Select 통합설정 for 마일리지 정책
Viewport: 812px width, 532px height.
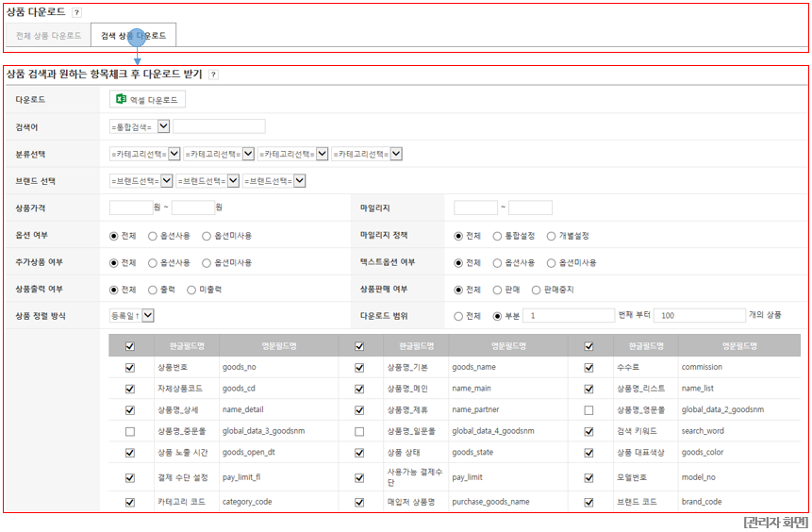tap(497, 236)
